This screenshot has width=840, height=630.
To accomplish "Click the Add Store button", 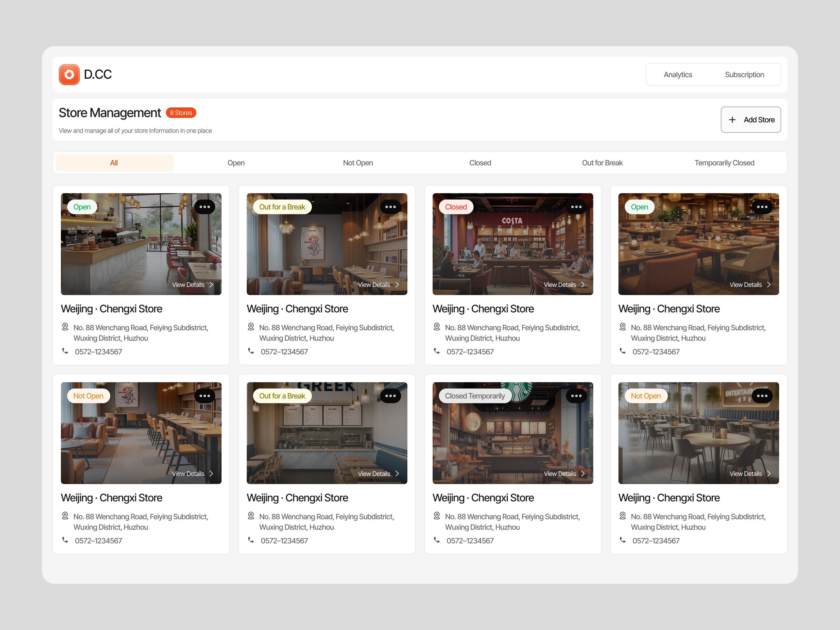I will 751,120.
